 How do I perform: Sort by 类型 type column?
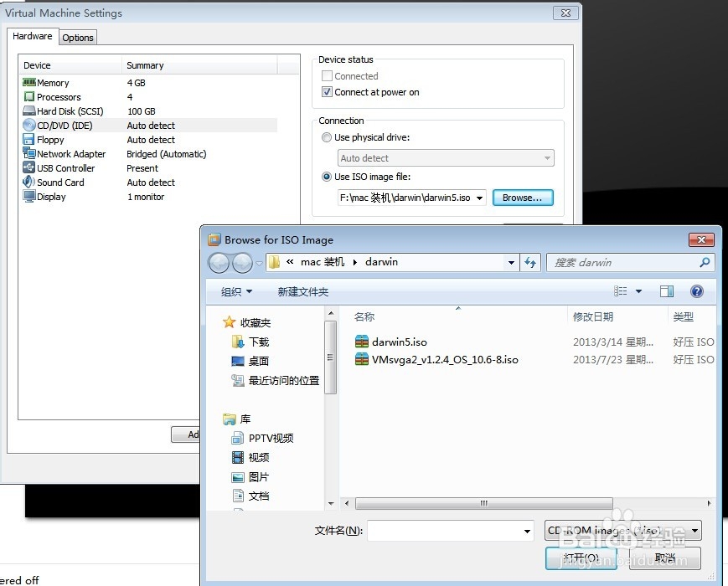[683, 317]
